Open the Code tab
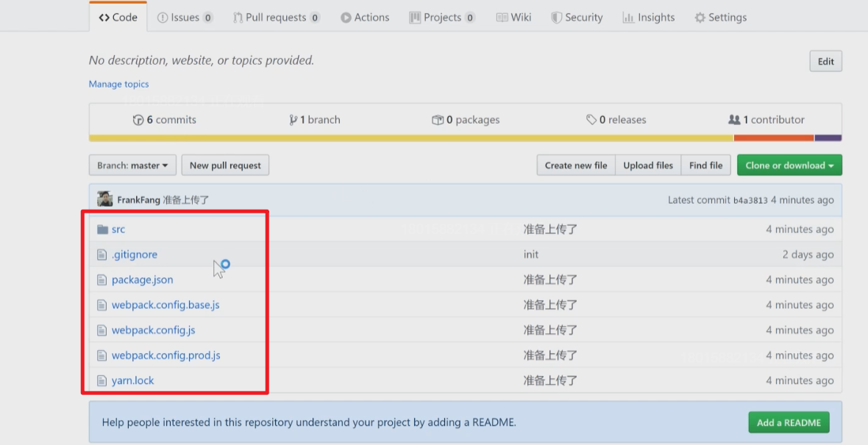868x445 pixels. (x=118, y=17)
